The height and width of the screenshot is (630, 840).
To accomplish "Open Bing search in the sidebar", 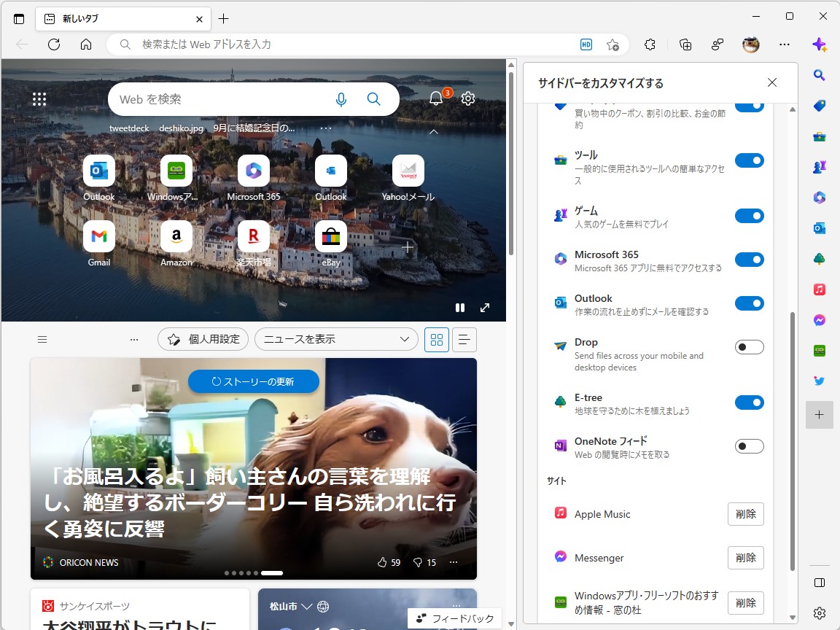I will tap(819, 74).
